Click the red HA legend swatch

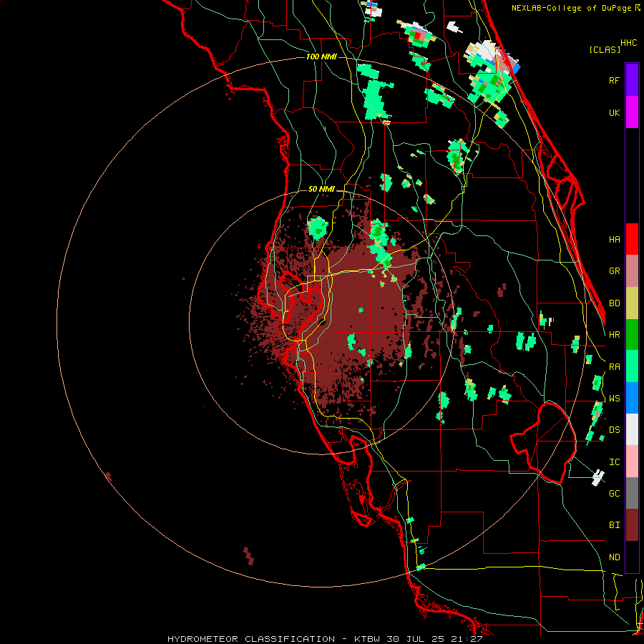click(632, 239)
